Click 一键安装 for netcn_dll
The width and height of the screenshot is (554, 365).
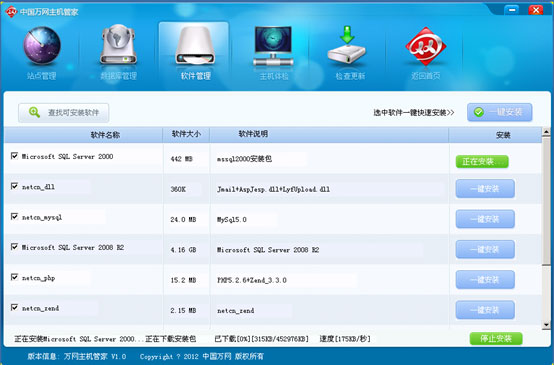(x=485, y=189)
